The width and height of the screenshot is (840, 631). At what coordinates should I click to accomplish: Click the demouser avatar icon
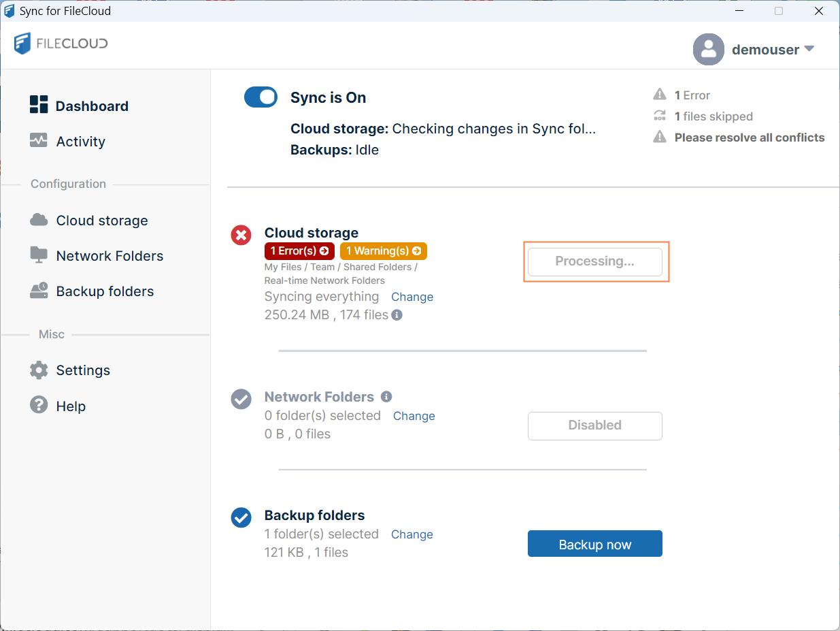pyautogui.click(x=708, y=50)
